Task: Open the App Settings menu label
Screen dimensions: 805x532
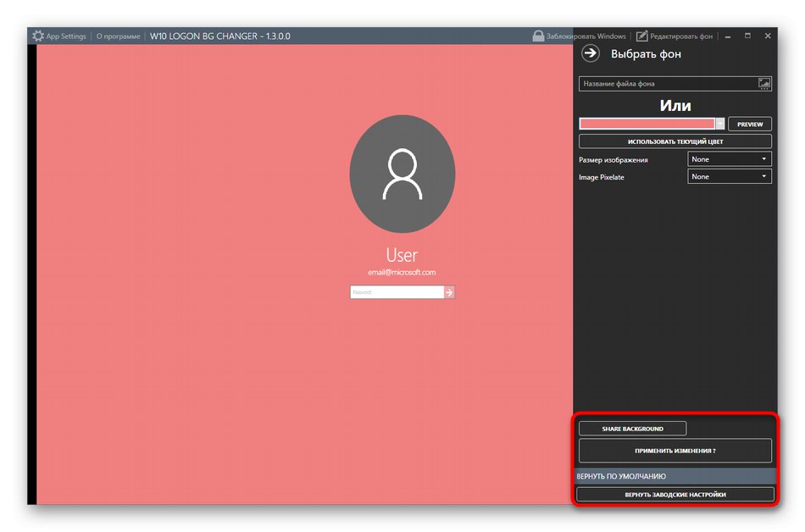Action: click(66, 36)
